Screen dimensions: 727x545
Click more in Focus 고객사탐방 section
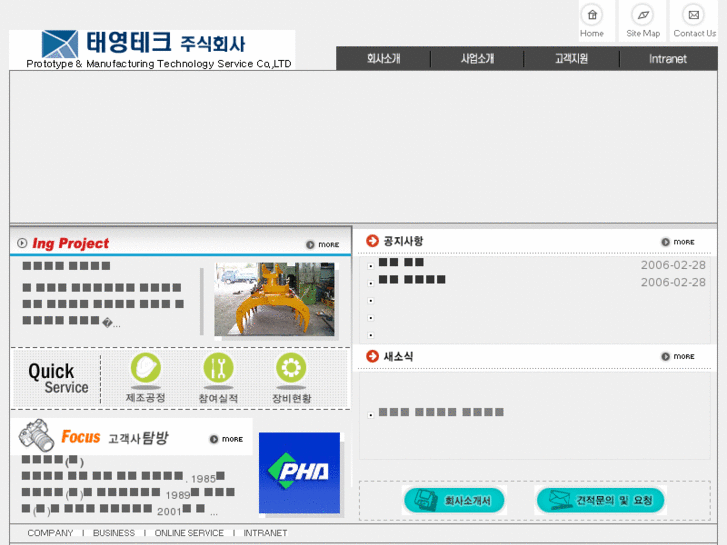pos(226,439)
